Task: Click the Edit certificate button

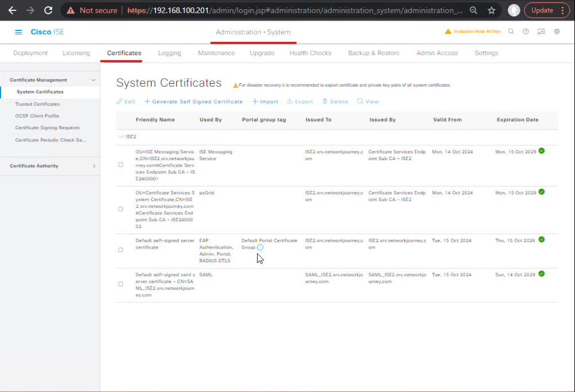Action: tap(126, 102)
